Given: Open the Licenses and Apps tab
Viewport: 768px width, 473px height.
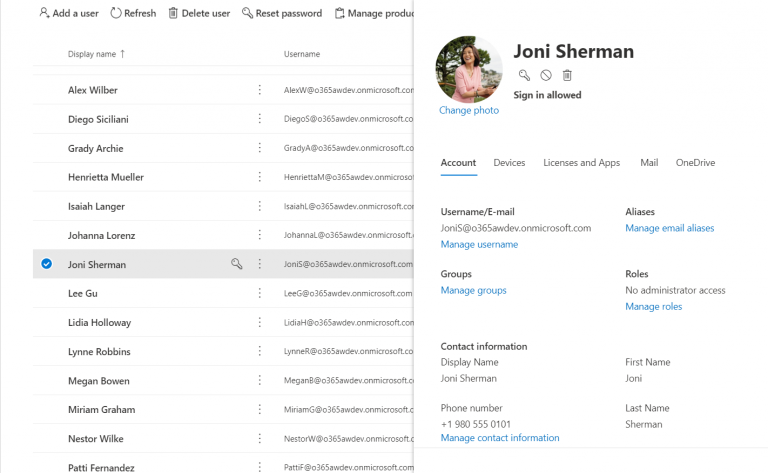Looking at the screenshot, I should (x=581, y=163).
